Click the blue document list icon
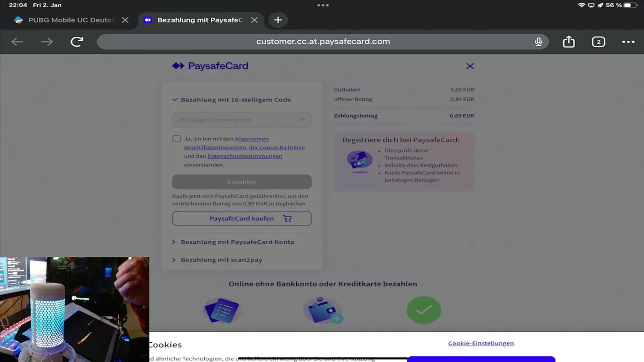The image size is (644, 362). click(222, 310)
